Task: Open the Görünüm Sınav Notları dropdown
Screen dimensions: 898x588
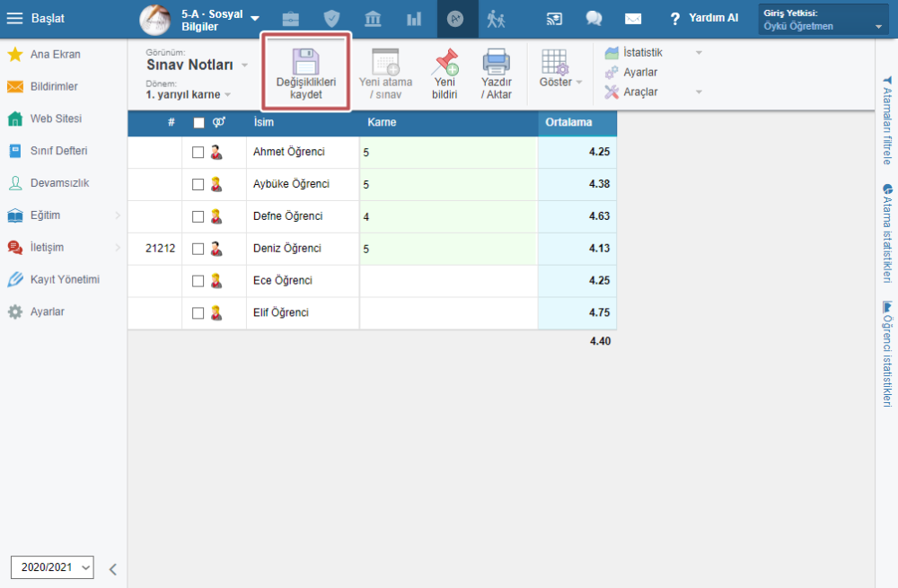Action: [x=197, y=65]
